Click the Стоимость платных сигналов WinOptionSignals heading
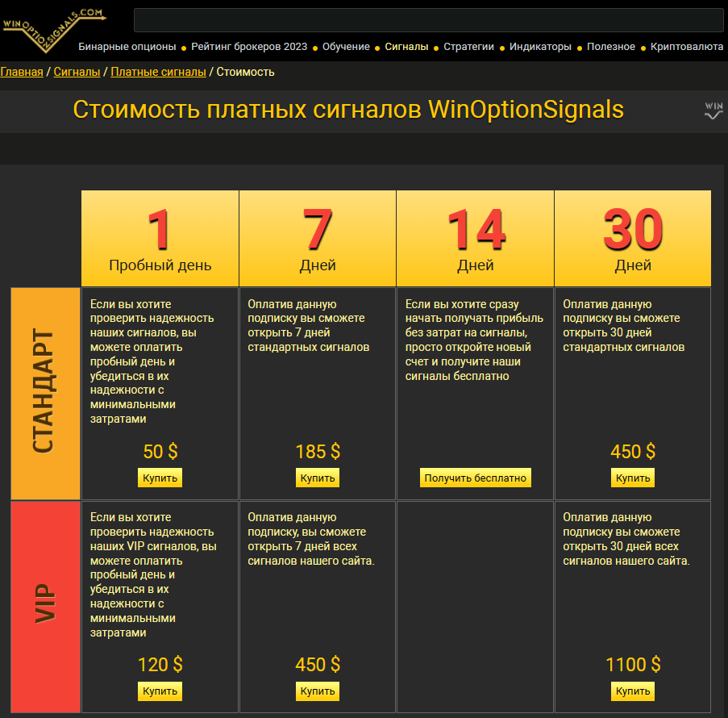The height and width of the screenshot is (718, 728). [x=348, y=110]
